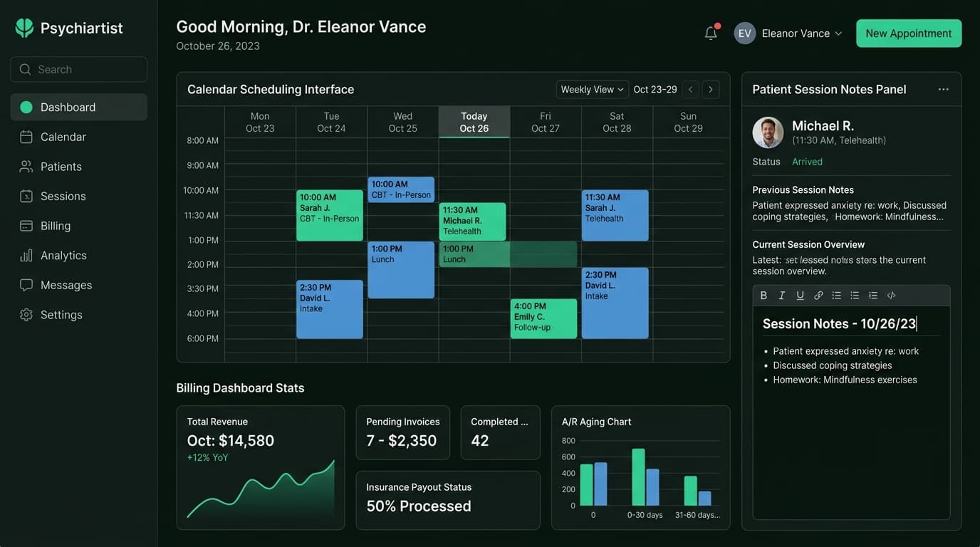Image resolution: width=980 pixels, height=547 pixels.
Task: Go to the next week in the calendar
Action: 710,90
